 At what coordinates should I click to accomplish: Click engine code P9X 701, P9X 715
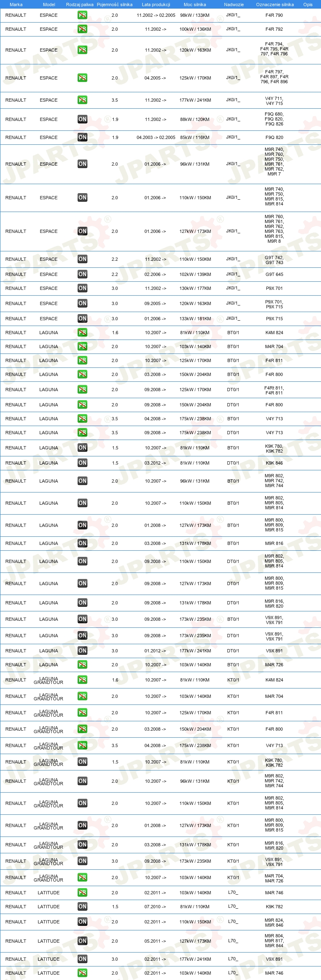click(x=274, y=304)
